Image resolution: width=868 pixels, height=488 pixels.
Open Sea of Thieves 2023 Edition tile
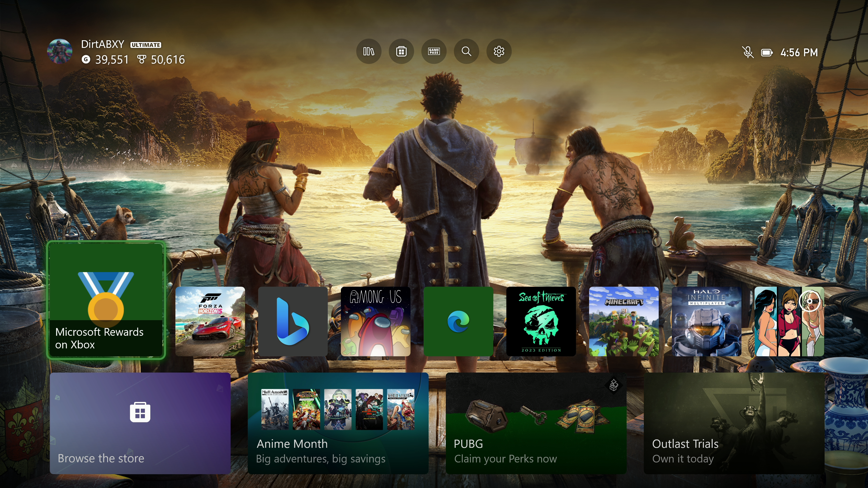(541, 321)
